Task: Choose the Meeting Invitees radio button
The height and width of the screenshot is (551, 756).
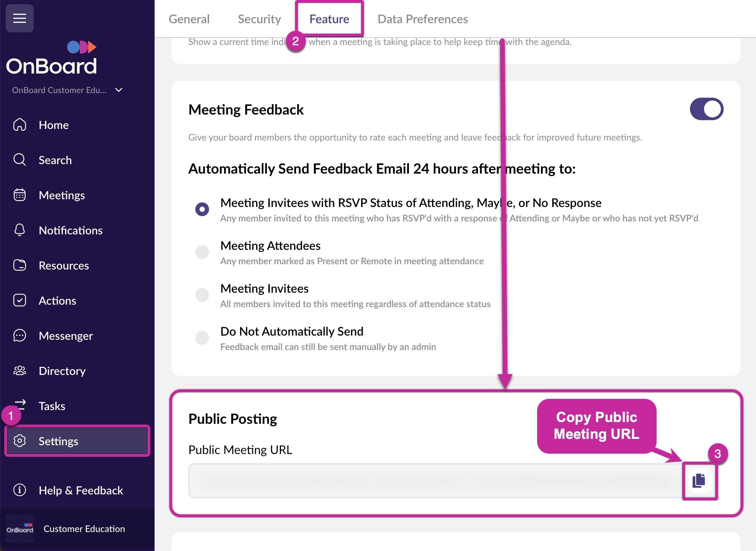Action: [x=202, y=295]
